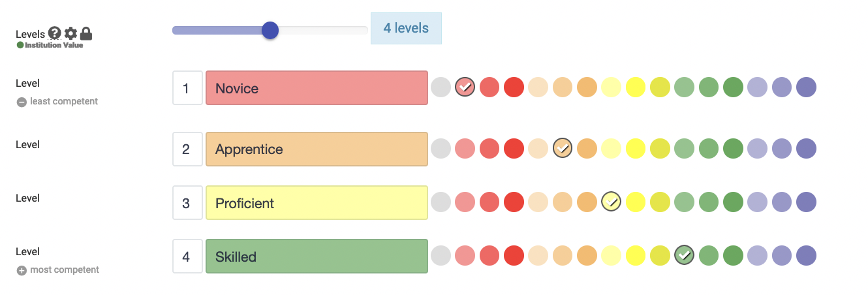Click the Novice level name field
The height and width of the screenshot is (295, 868).
pyautogui.click(x=317, y=87)
